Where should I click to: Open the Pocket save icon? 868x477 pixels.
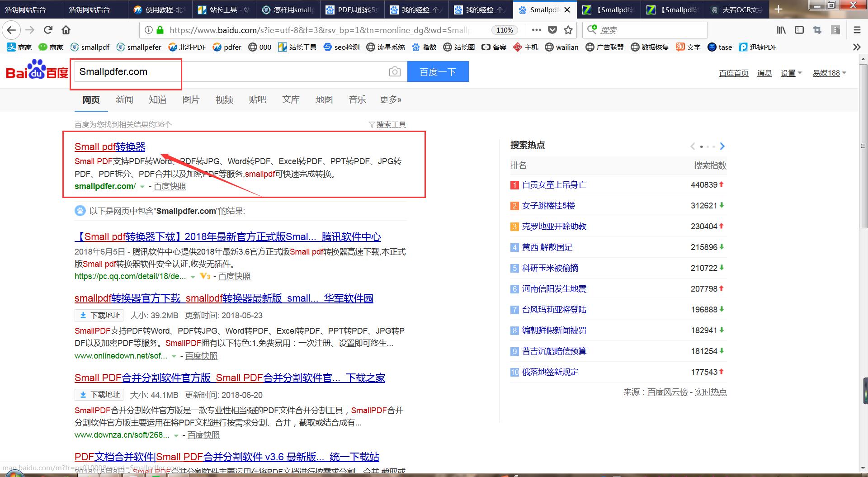[x=552, y=30]
